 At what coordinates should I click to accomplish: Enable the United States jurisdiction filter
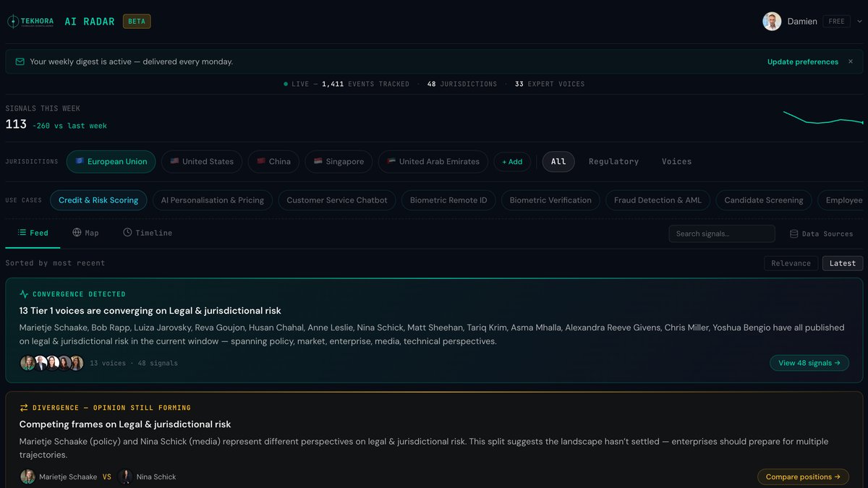(201, 161)
